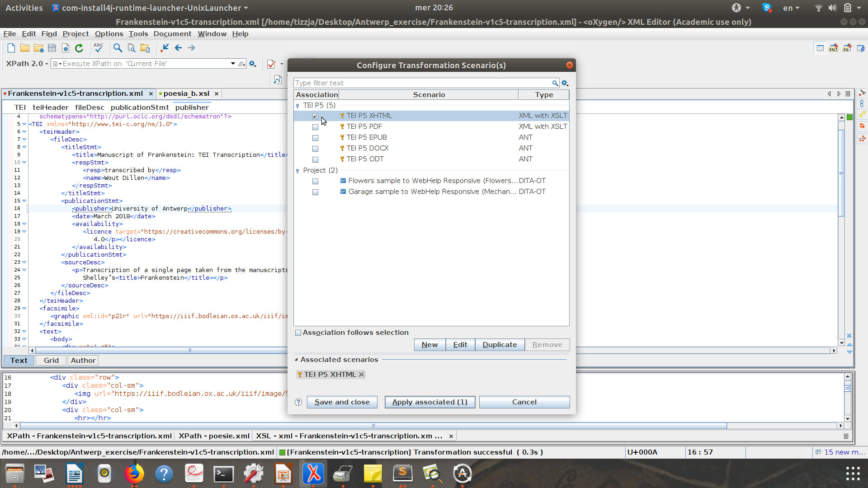Viewport: 868px width, 488px height.
Task: Open the wrench side panel icon
Action: coord(862,93)
